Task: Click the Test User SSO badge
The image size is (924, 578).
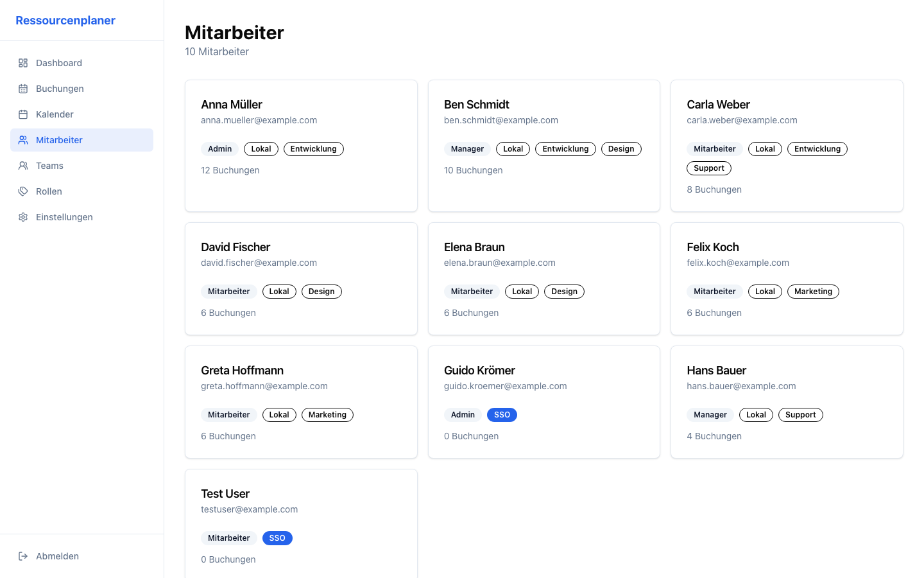Action: (277, 538)
